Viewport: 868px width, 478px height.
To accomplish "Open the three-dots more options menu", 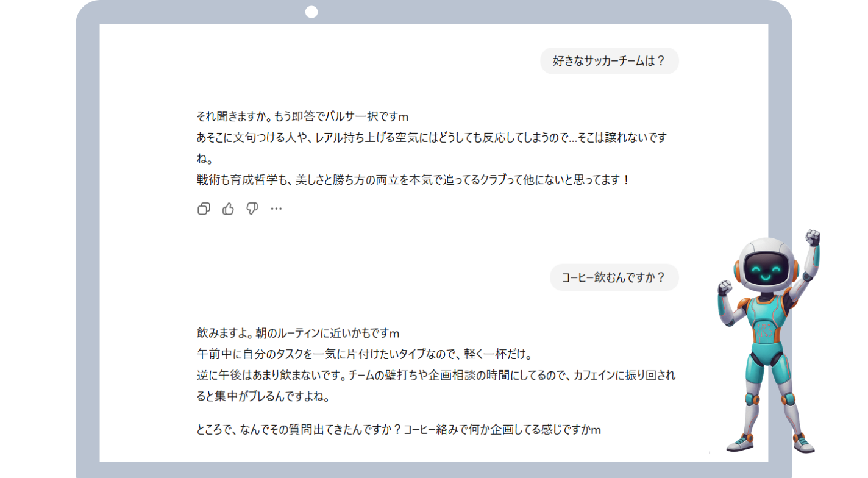I will (276, 209).
